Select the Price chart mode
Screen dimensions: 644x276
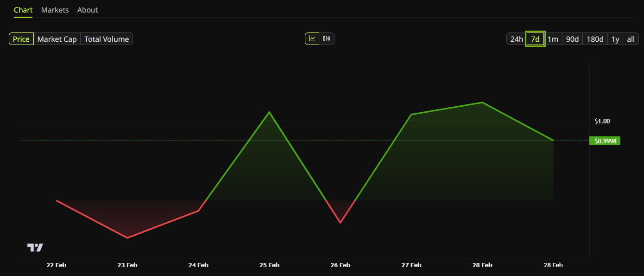point(21,39)
